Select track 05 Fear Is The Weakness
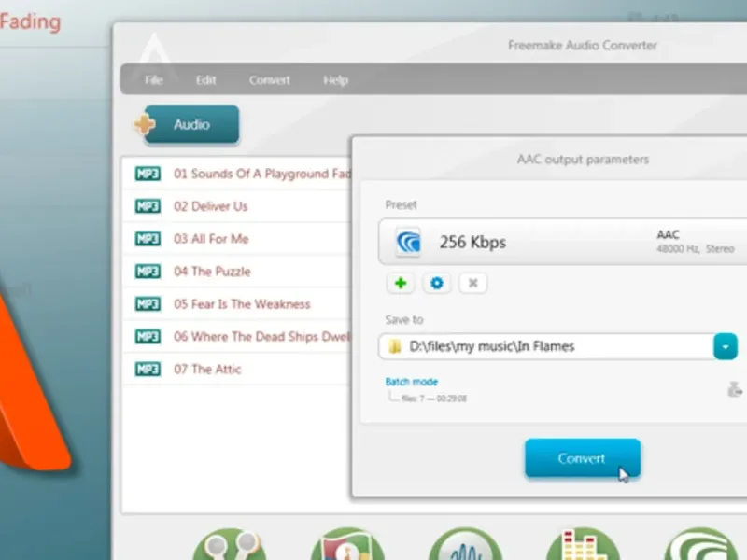Viewport: 747px width, 560px height. coord(237,304)
